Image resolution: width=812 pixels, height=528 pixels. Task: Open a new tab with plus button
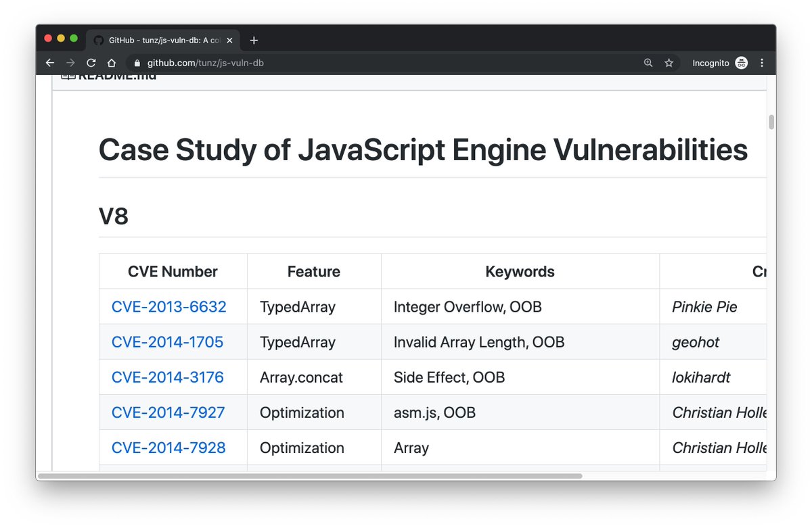click(254, 41)
